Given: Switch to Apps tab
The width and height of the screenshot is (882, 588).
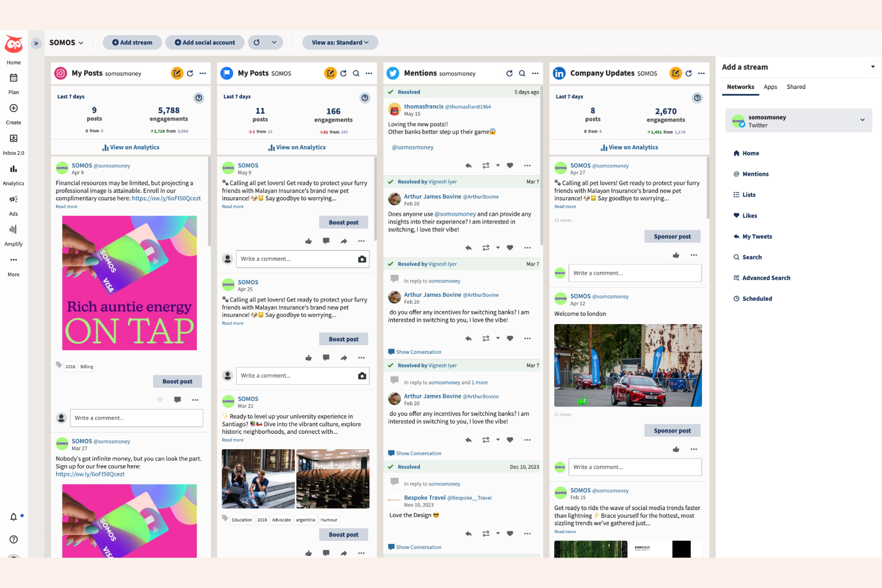Looking at the screenshot, I should pos(771,87).
